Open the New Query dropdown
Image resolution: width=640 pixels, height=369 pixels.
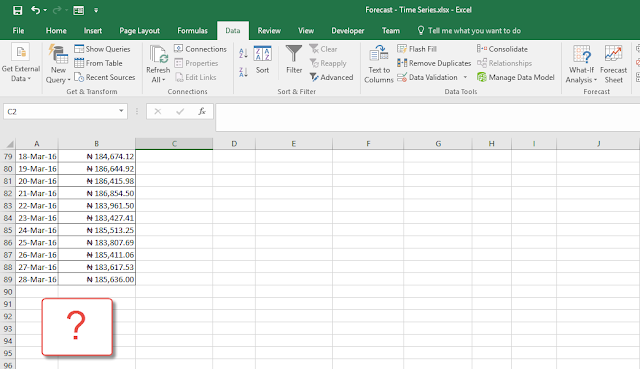click(x=58, y=64)
